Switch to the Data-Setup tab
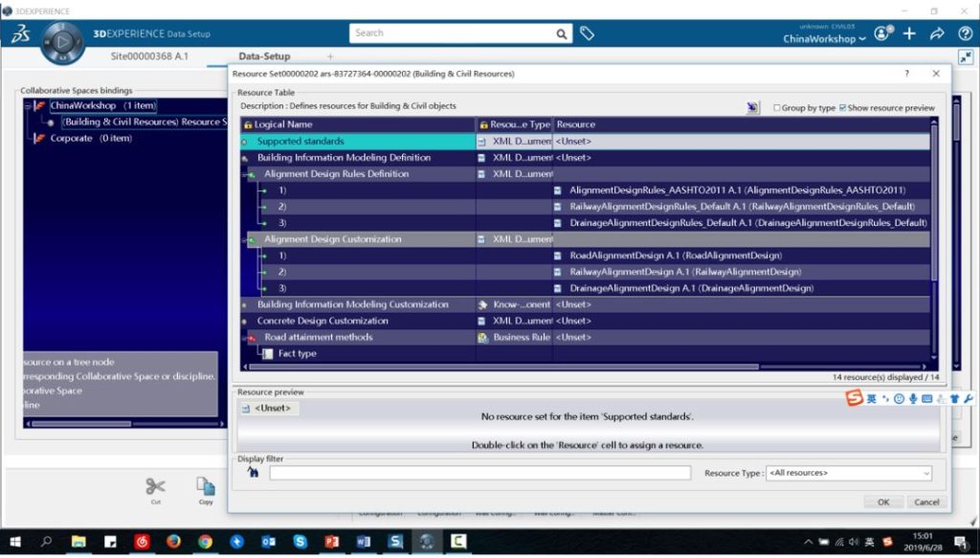This screenshot has width=980, height=558. (x=264, y=56)
